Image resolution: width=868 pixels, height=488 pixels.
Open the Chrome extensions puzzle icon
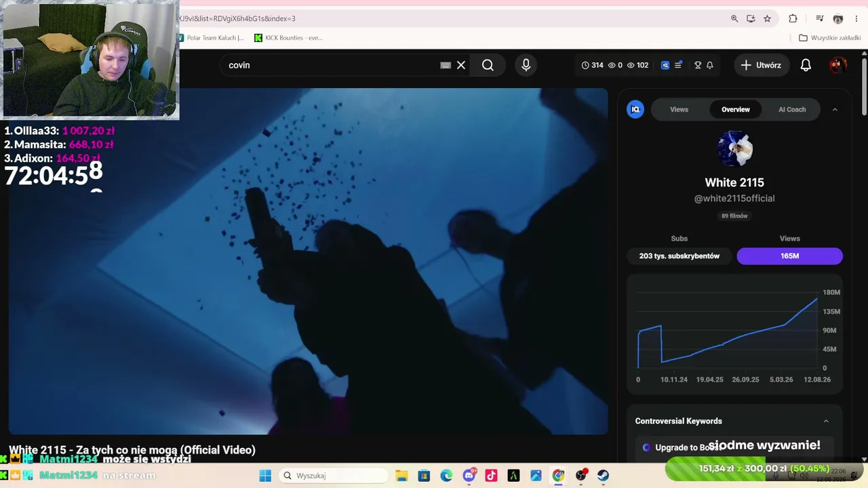tap(793, 18)
